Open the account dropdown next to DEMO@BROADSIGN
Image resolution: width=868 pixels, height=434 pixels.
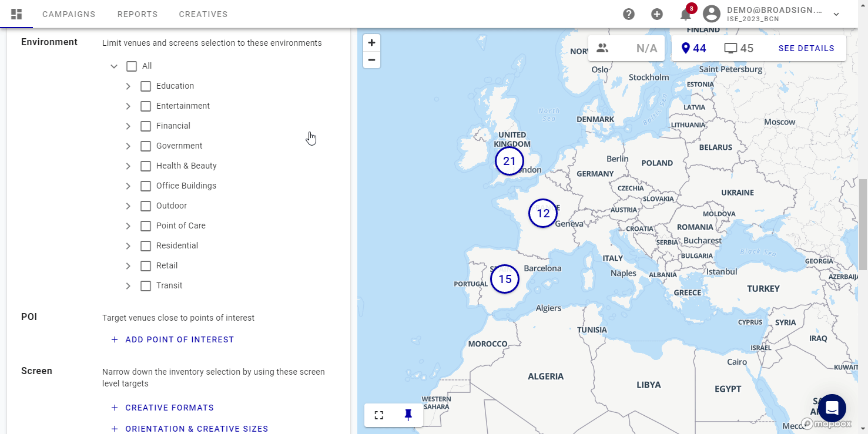coord(837,14)
